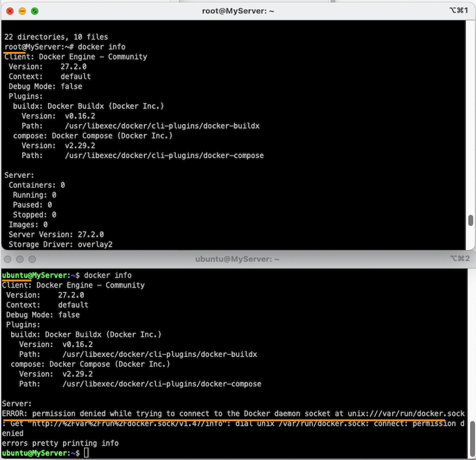
Task: Click 'Plugins:' line in ubuntu terminal
Action: (23, 325)
